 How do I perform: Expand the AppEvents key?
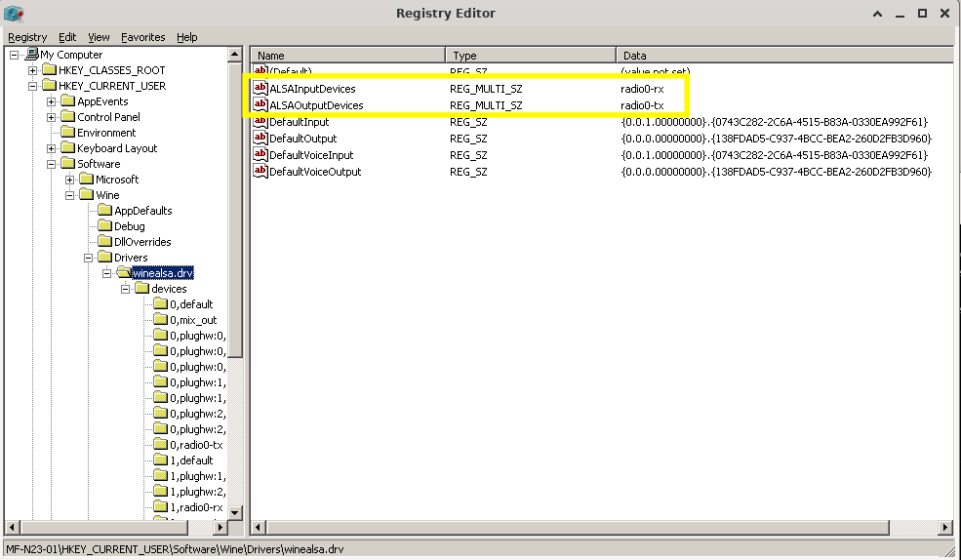52,101
